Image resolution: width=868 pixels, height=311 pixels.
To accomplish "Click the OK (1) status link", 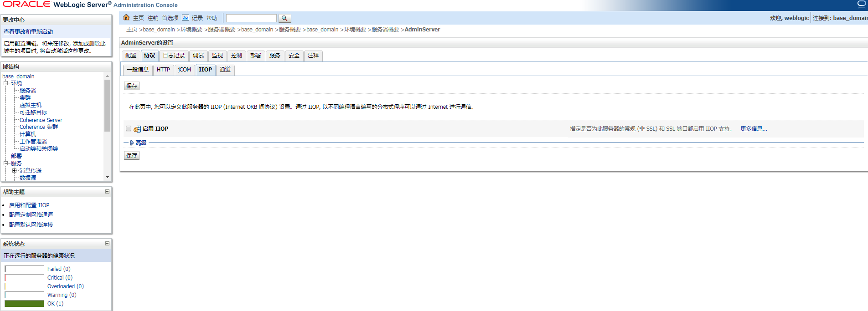I will tap(55, 304).
